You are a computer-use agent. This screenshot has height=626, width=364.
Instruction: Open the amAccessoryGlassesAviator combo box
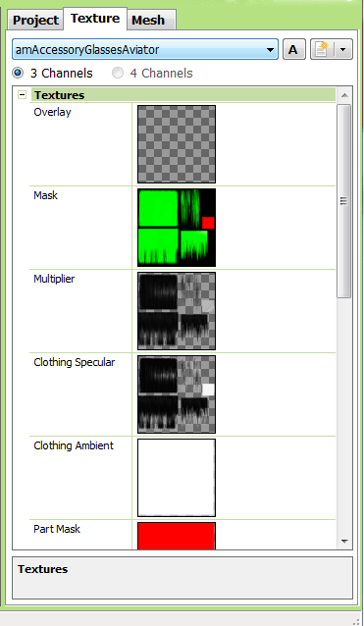pyautogui.click(x=145, y=49)
